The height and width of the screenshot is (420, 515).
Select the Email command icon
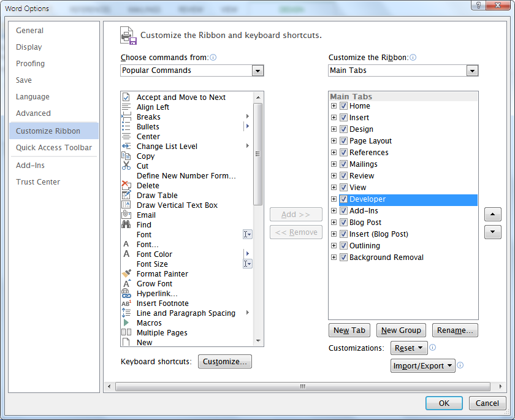126,215
